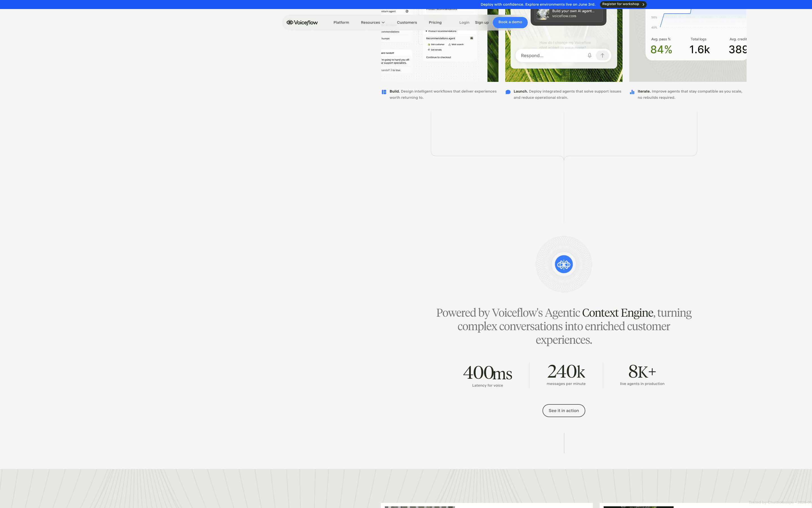Click the Build your own AI agent thumbnail

click(542, 14)
